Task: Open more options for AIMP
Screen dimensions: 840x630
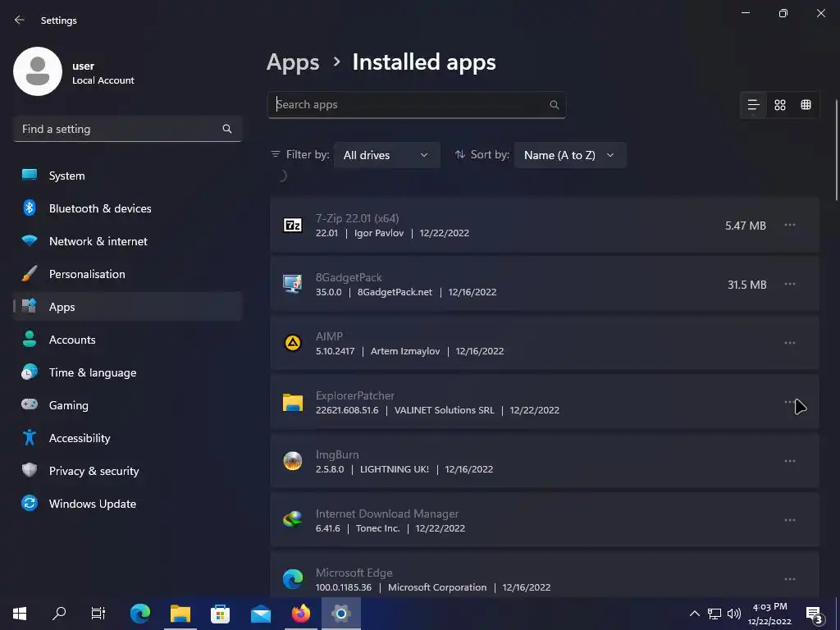Action: pos(790,343)
